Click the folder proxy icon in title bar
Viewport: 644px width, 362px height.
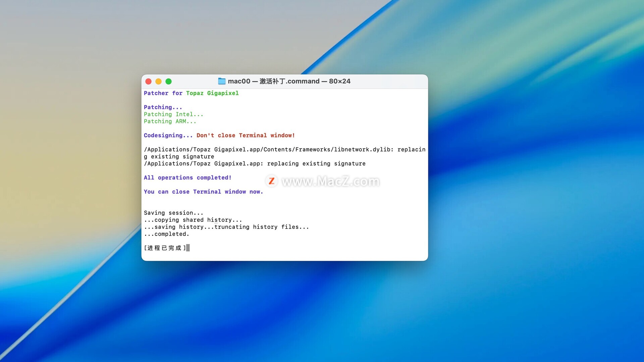click(222, 81)
